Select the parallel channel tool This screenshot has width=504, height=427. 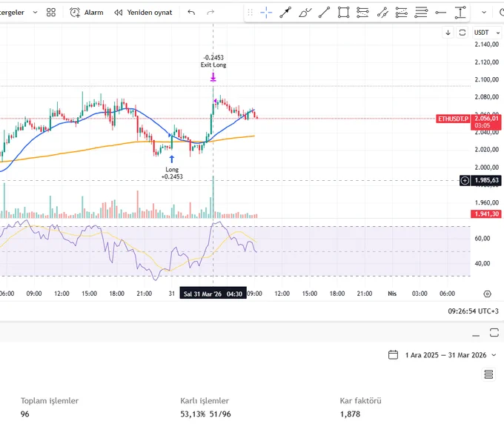402,13
